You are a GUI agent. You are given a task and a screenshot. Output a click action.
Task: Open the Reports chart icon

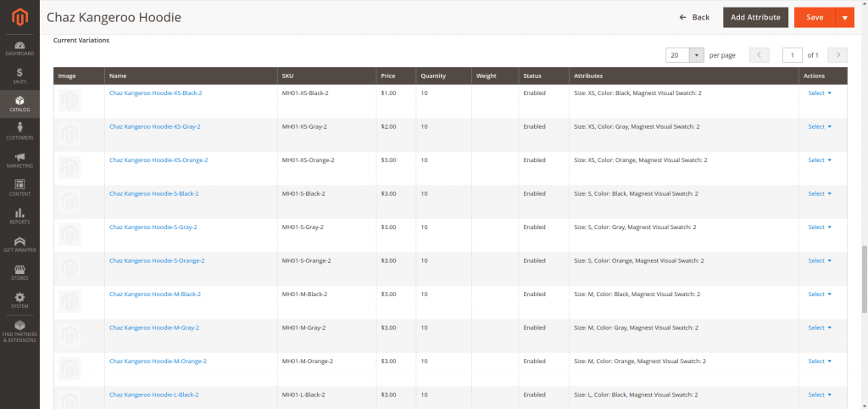tap(19, 216)
